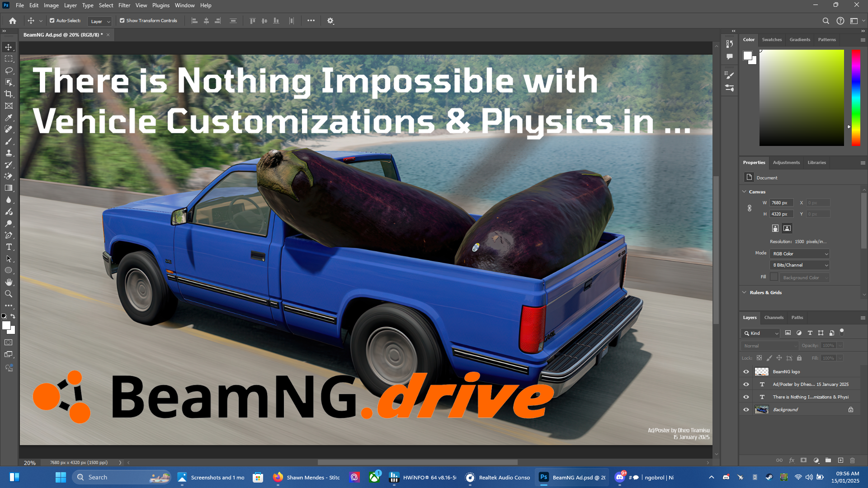Select the History Brush tool

click(9, 164)
